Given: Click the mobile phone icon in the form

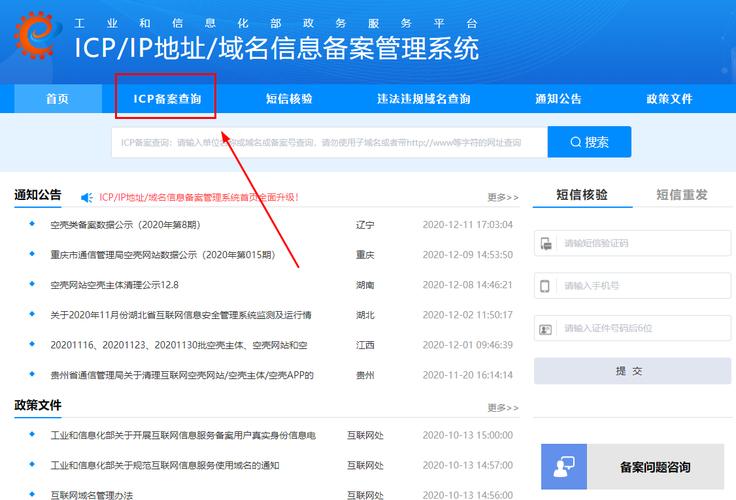Looking at the screenshot, I should click(545, 286).
